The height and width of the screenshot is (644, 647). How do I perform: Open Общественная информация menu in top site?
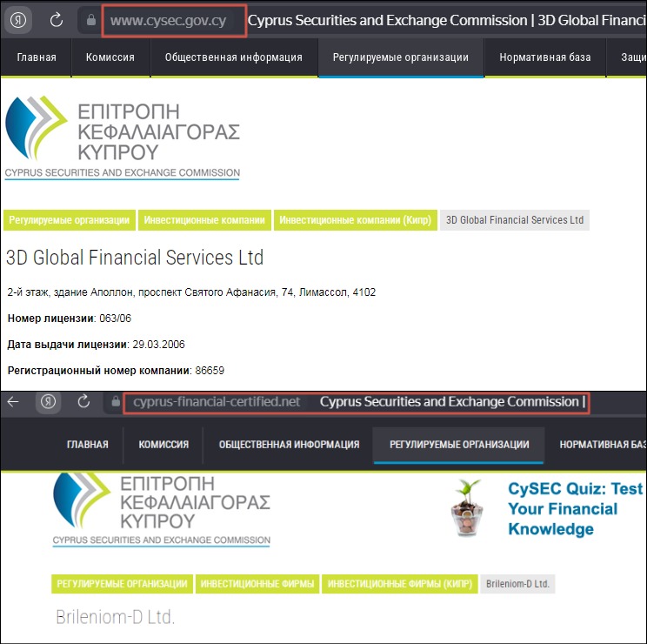coord(234,57)
